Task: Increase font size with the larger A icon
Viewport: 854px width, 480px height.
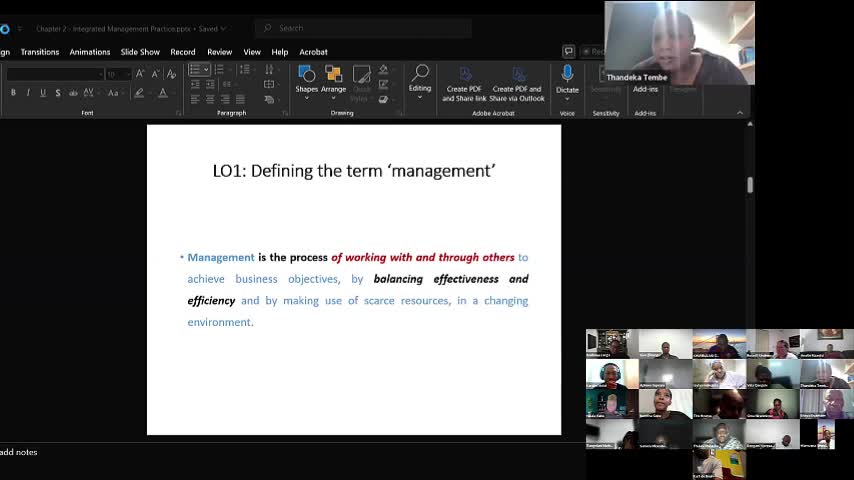Action: pos(140,73)
